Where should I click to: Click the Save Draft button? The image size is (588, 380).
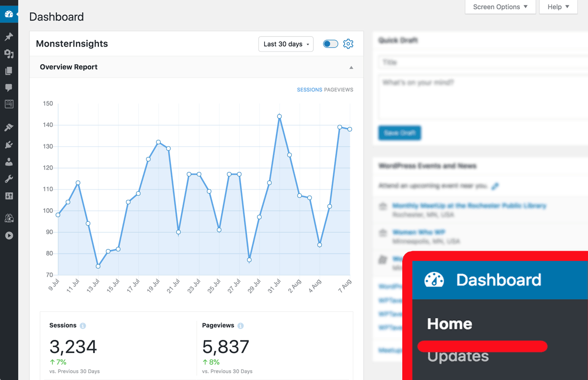pyautogui.click(x=399, y=133)
